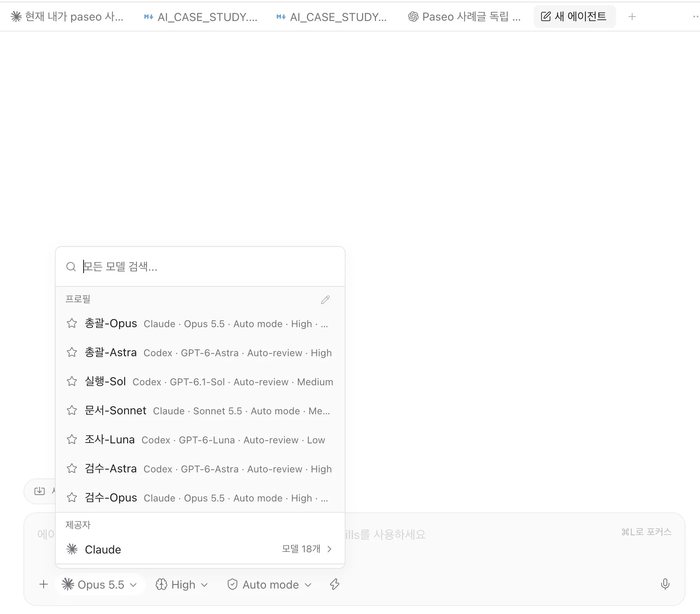700x614 pixels.
Task: Star the 검수-Opus profile
Action: 72,497
